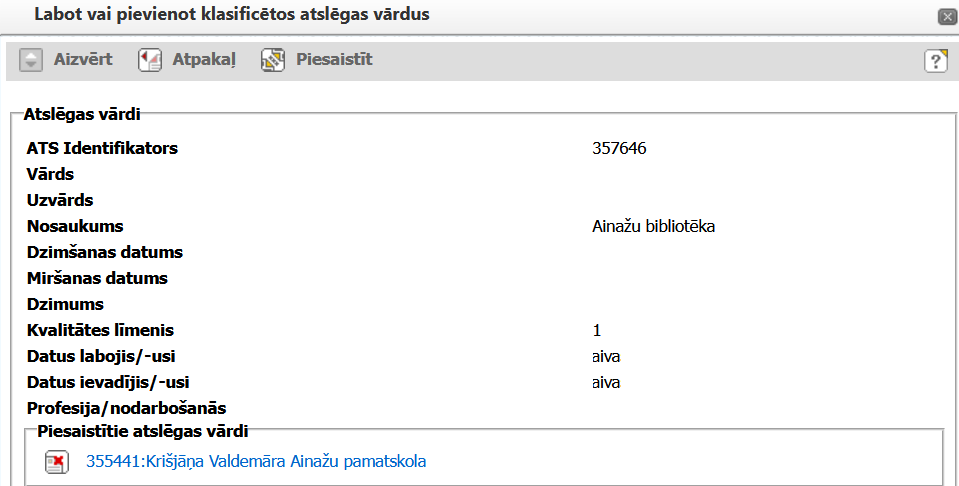Click the Ainažu bibliotēka name value
This screenshot has width=959, height=486.
point(653,226)
